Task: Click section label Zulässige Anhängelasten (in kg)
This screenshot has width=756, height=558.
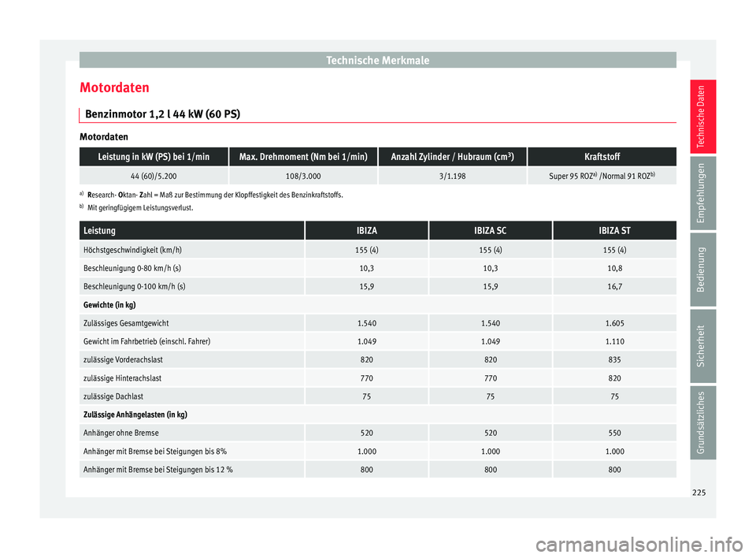Action: [x=135, y=415]
